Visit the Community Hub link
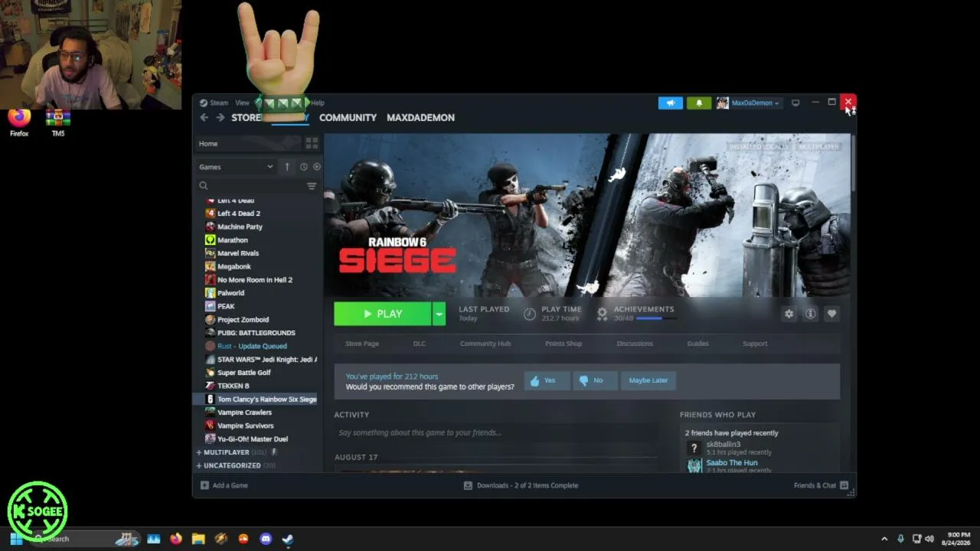Image resolution: width=980 pixels, height=551 pixels. [x=485, y=344]
